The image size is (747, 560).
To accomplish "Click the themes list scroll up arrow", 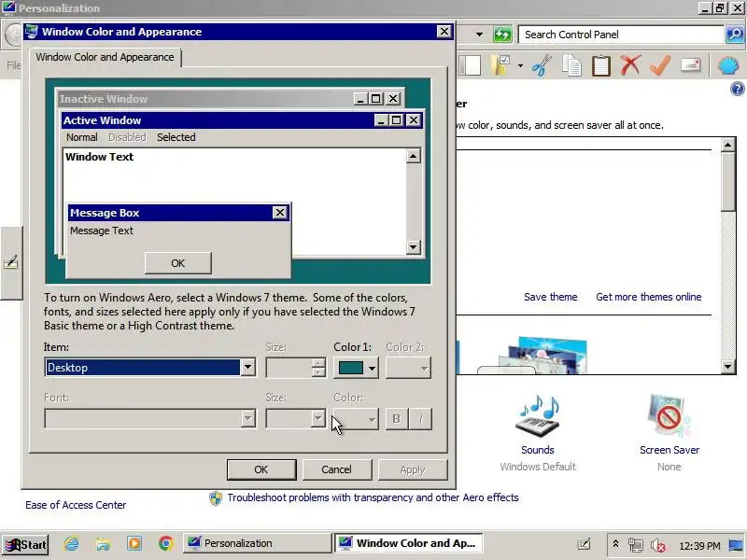I will pyautogui.click(x=727, y=145).
